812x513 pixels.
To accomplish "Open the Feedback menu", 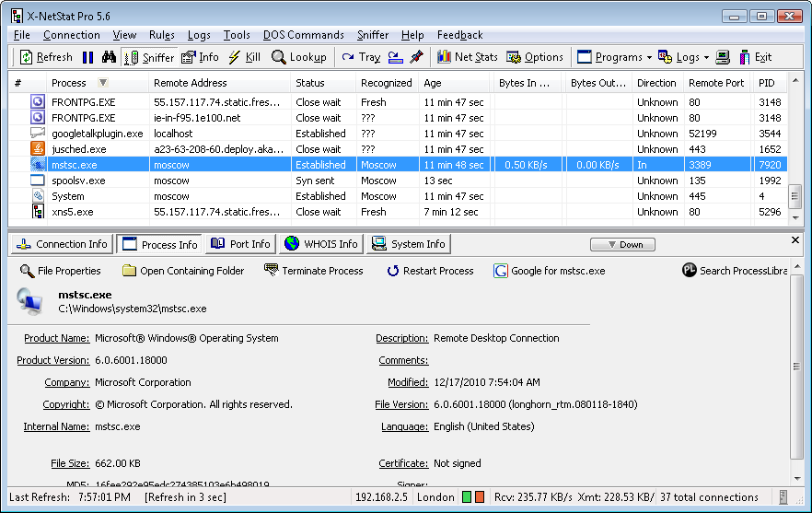I will coord(460,35).
